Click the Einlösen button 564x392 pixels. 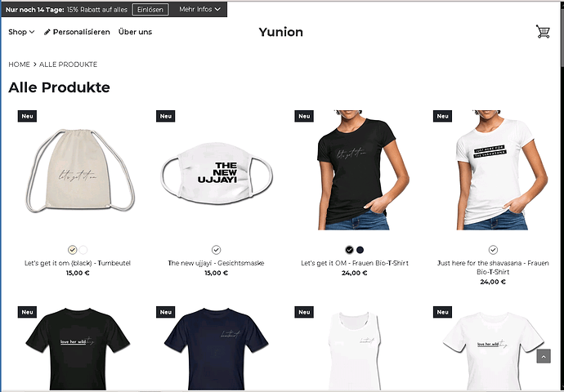150,10
